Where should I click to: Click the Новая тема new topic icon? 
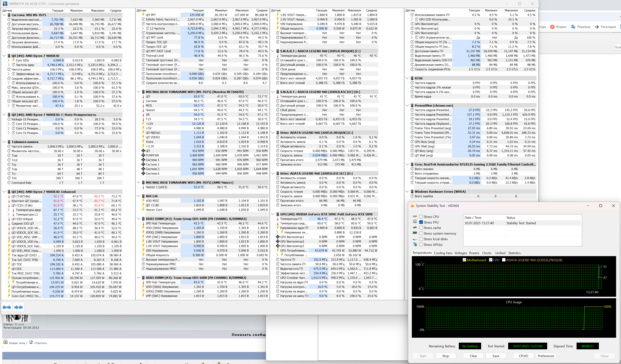point(5,342)
